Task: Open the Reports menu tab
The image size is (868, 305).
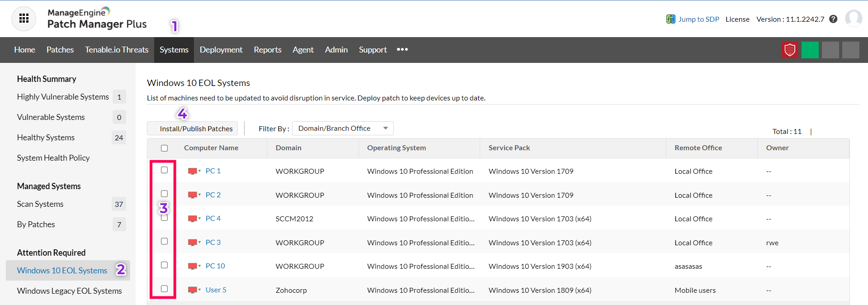Action: point(268,50)
